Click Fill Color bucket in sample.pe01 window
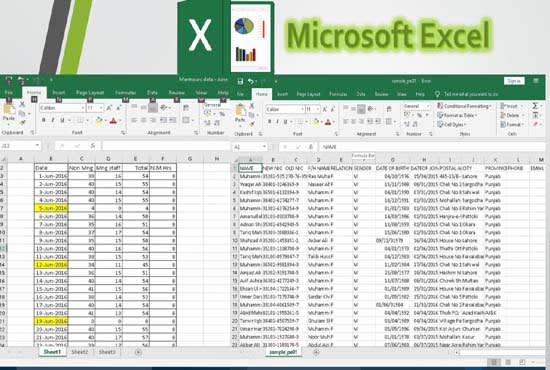This screenshot has width=550, height=370. [316, 122]
